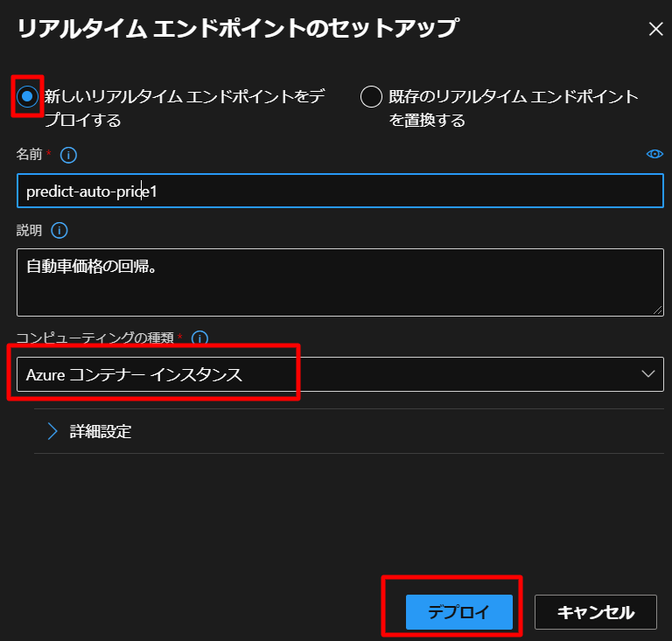This screenshot has width=672, height=641.
Task: Click the 名前 field label
Action: (x=29, y=155)
